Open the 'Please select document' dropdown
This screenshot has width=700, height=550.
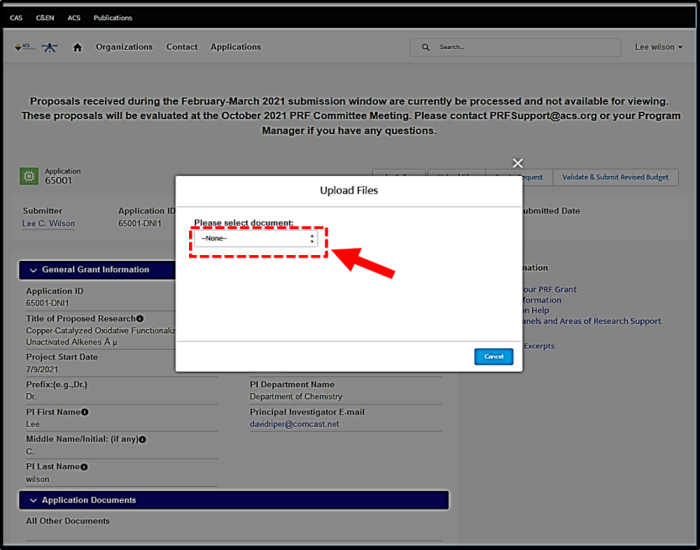point(258,239)
